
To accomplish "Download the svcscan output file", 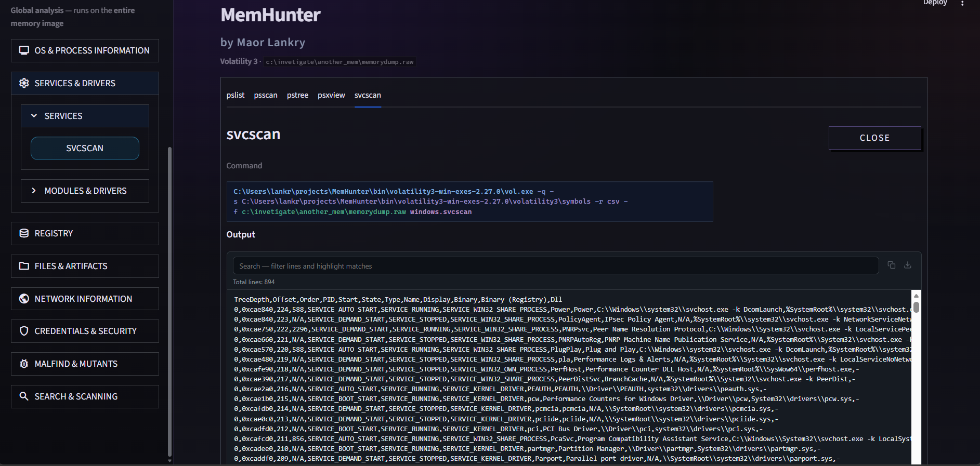I will click(x=908, y=265).
